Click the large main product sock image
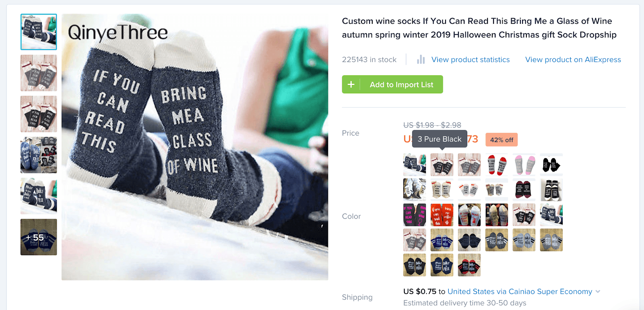 (x=195, y=147)
